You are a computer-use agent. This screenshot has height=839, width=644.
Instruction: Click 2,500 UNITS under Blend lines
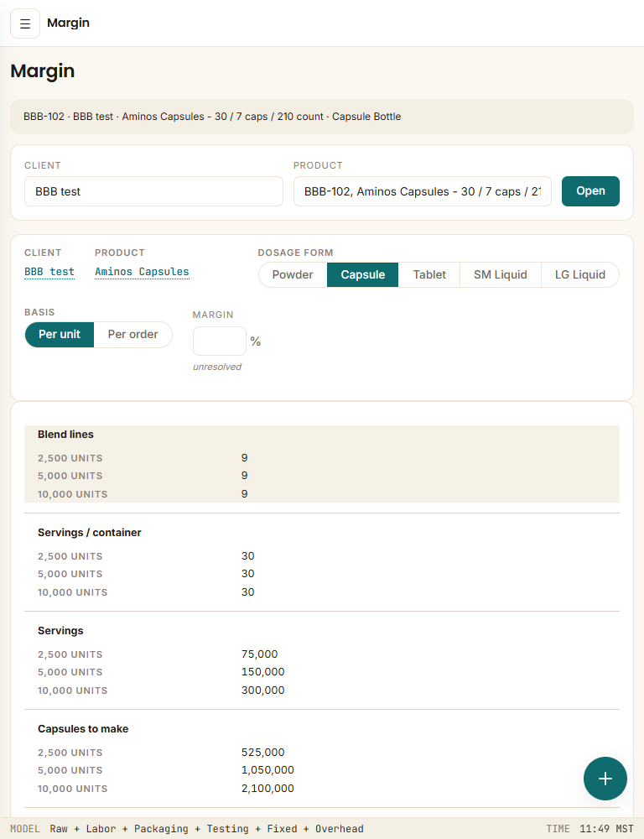70,458
